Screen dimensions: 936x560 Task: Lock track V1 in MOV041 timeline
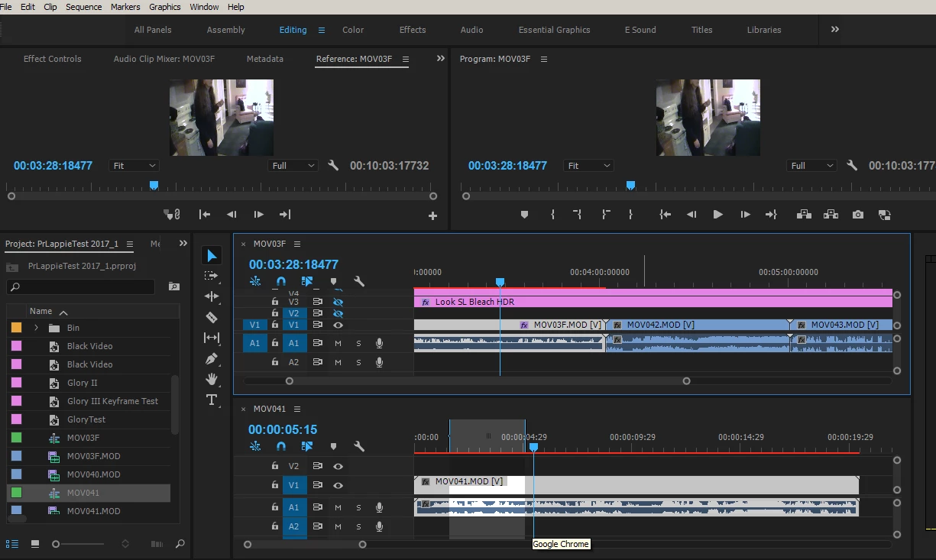point(275,485)
